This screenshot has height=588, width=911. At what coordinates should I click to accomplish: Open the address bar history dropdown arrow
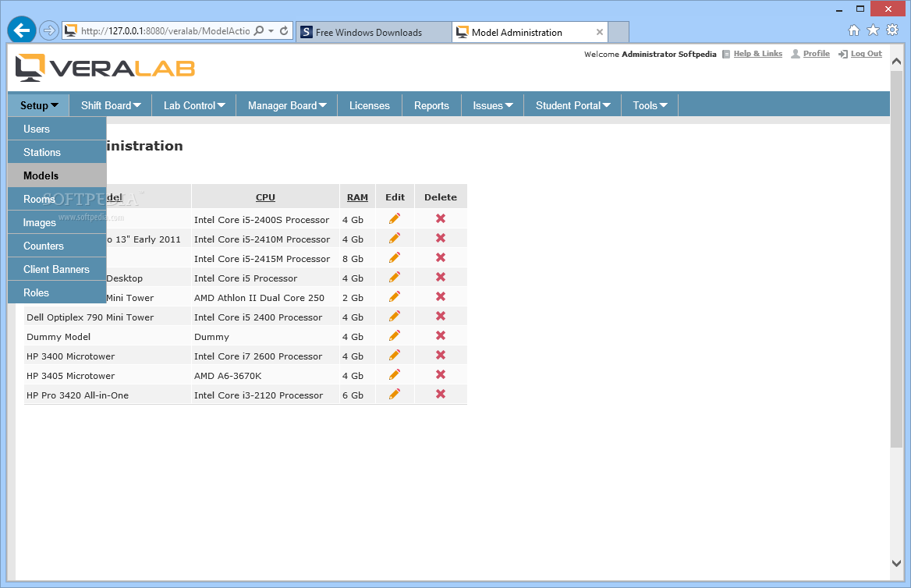(x=271, y=30)
